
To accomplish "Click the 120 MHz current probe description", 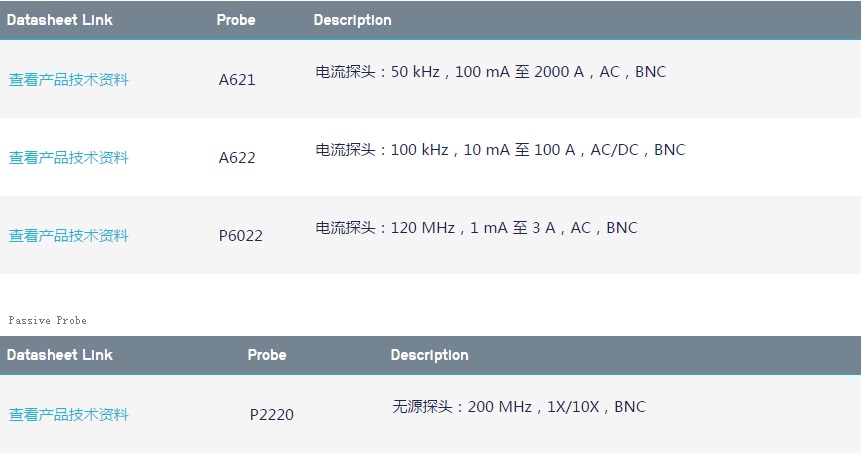I will point(476,228).
